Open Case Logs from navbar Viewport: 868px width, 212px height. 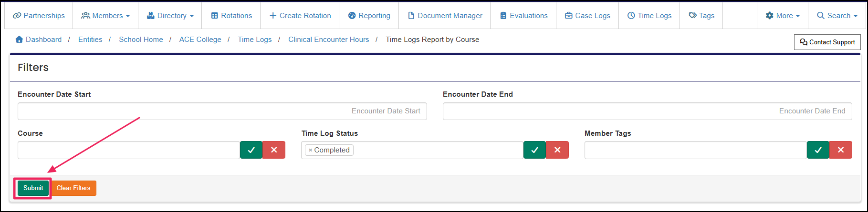coord(587,16)
